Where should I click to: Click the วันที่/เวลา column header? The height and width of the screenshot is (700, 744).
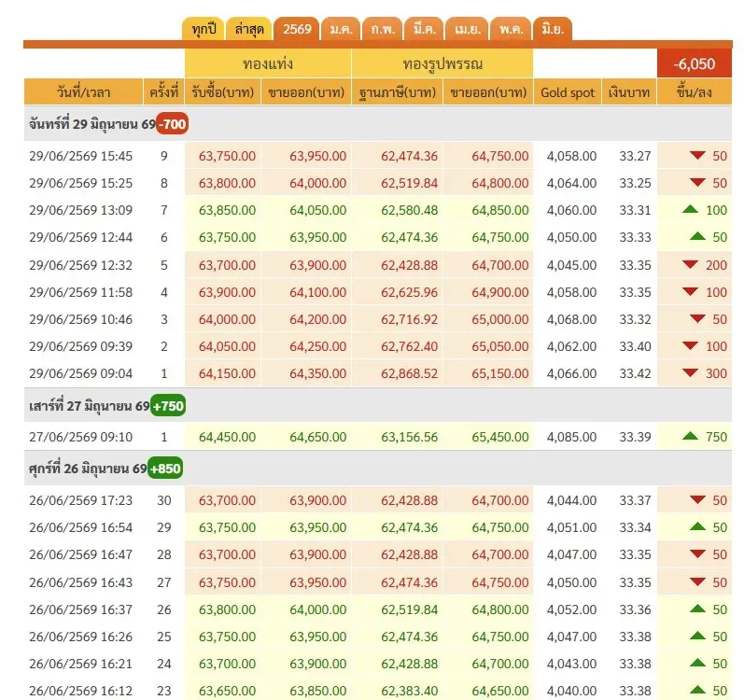click(83, 92)
